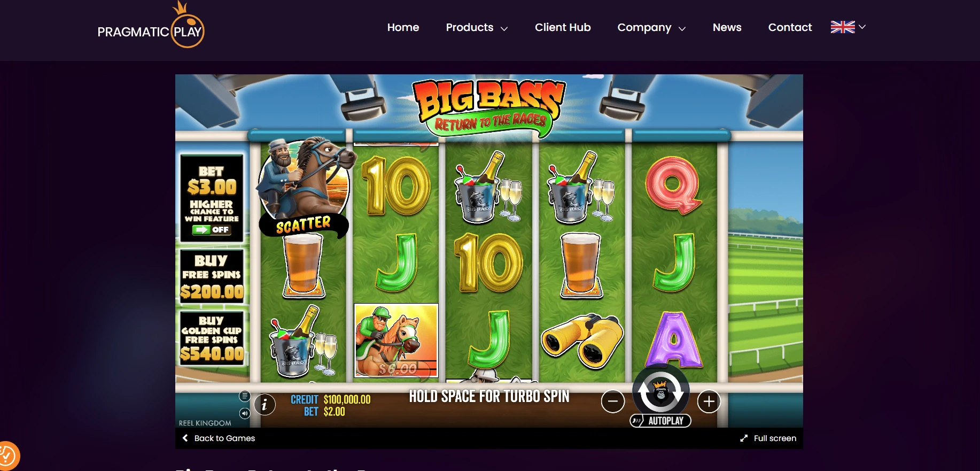980x471 pixels.
Task: Increase the bet with the plus button
Action: 709,401
